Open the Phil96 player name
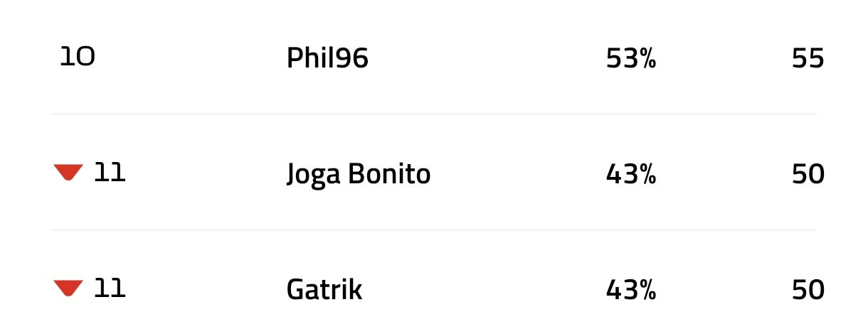 [x=327, y=58]
